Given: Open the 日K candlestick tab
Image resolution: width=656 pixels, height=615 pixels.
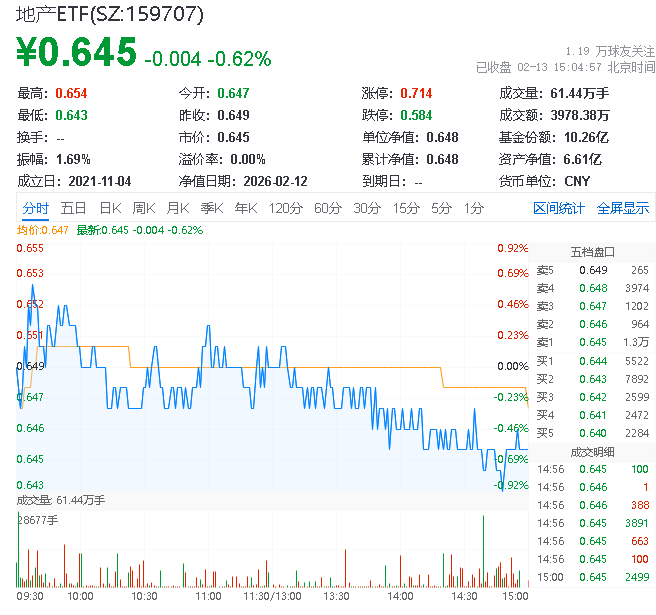Looking at the screenshot, I should [x=110, y=208].
